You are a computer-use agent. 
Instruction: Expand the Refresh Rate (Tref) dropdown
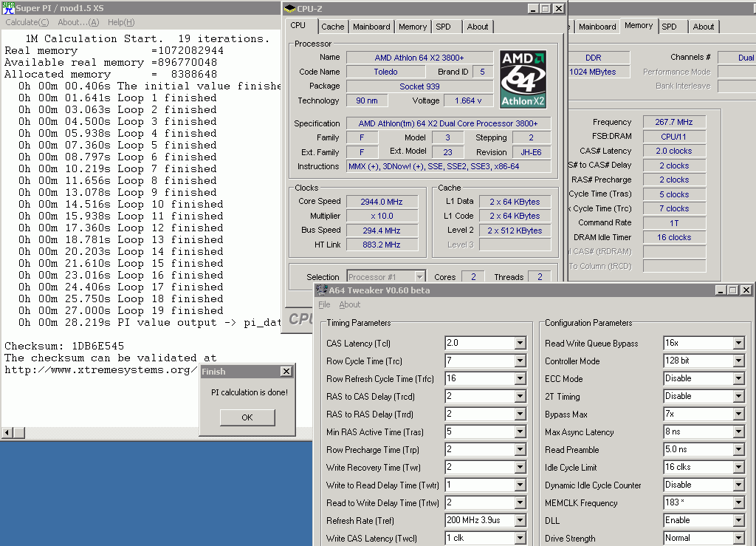click(x=520, y=520)
